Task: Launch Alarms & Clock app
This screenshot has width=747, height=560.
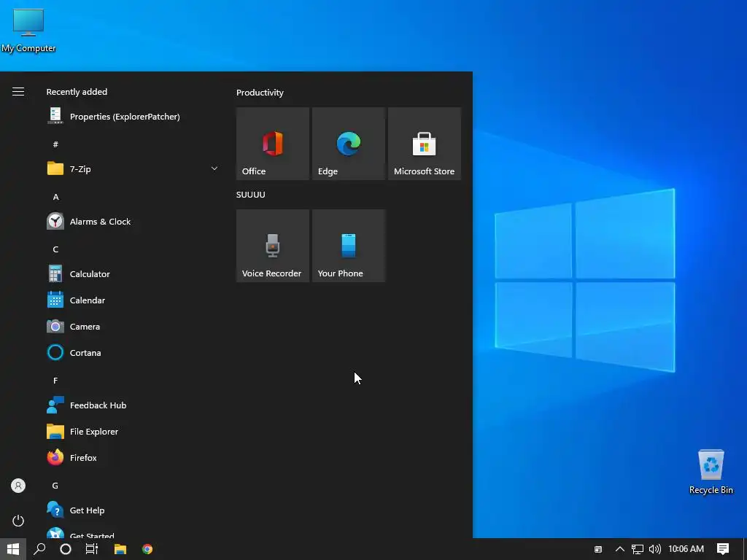Action: click(133, 222)
